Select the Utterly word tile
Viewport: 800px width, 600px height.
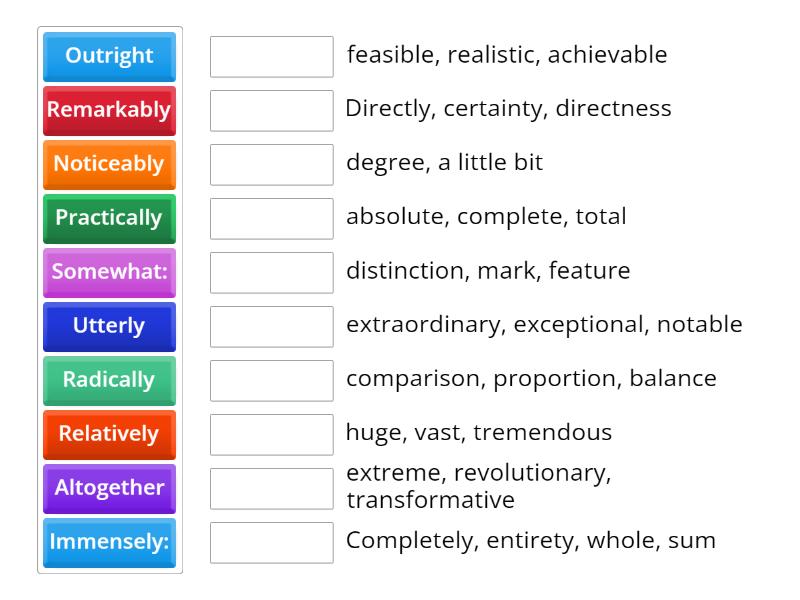click(108, 326)
